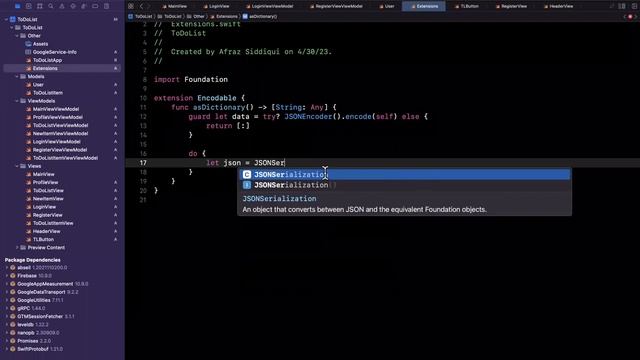Open the Breakpoint navigator icon
Image resolution: width=640 pixels, height=360 pixels.
95,6
